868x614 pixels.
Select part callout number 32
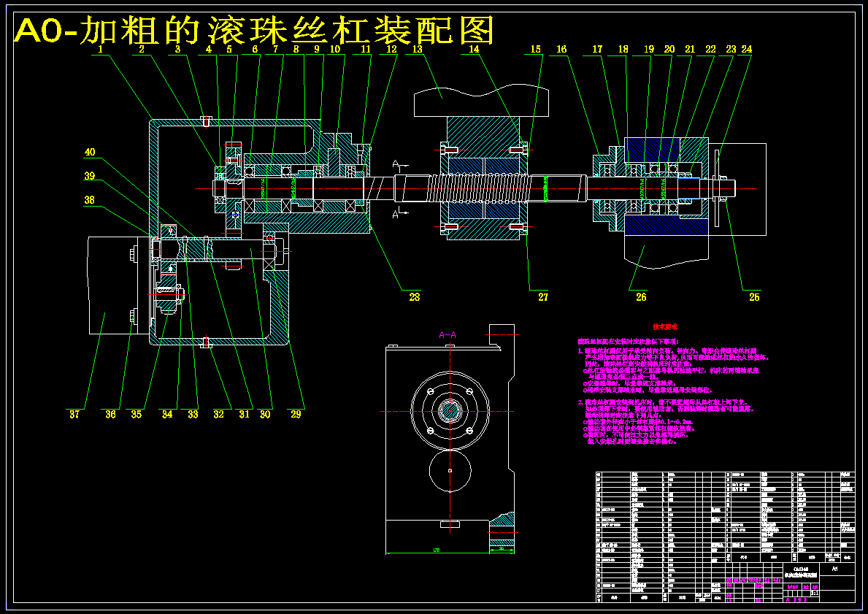(x=219, y=413)
